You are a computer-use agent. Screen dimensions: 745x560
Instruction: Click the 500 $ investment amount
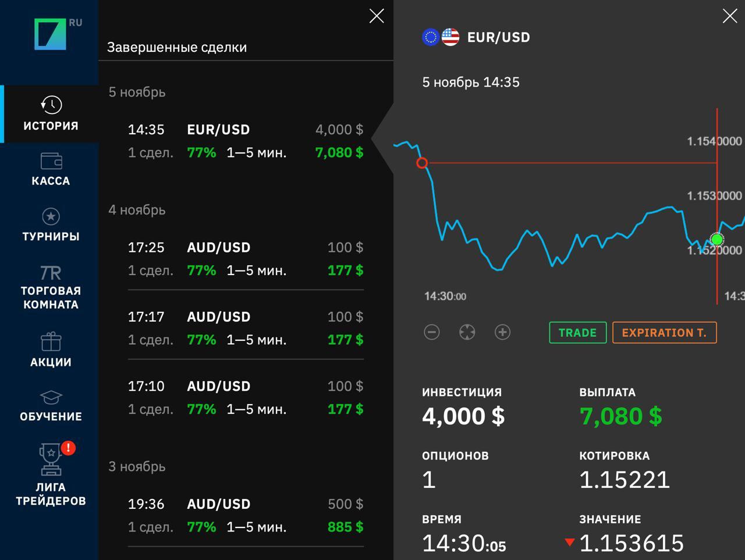click(345, 504)
